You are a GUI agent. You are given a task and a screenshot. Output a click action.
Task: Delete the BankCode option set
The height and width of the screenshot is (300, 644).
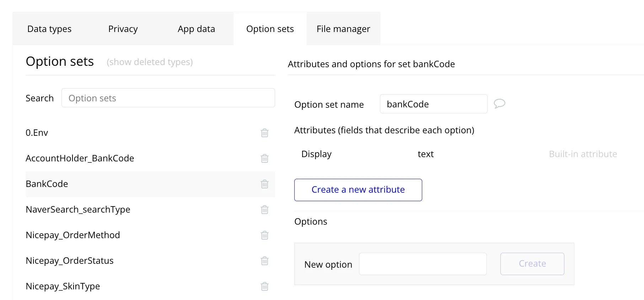264,184
